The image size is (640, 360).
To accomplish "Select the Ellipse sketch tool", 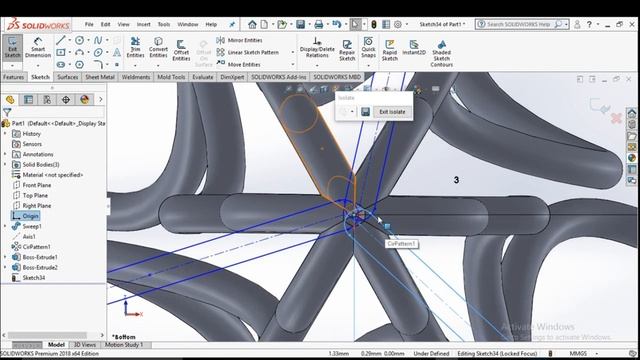I will (98, 52).
